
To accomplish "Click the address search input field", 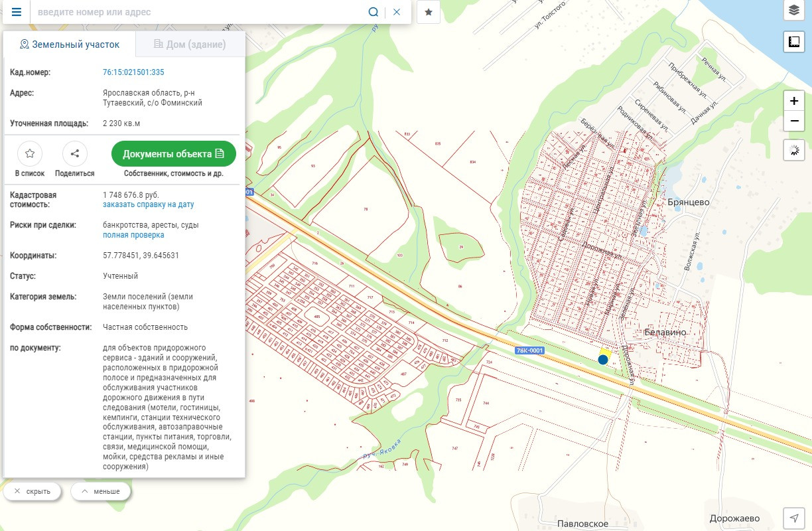I will tap(199, 12).
